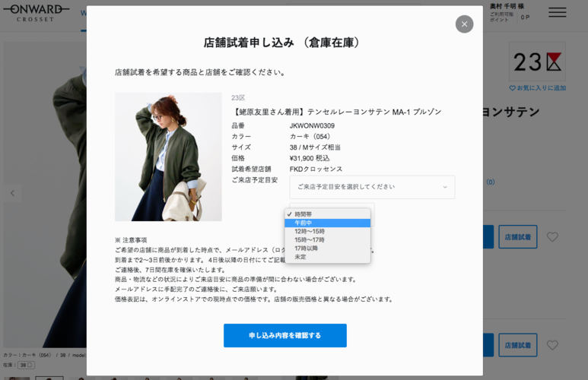Click the heart icon beside upper 店舗試着 button
The height and width of the screenshot is (380, 588).
tap(552, 237)
